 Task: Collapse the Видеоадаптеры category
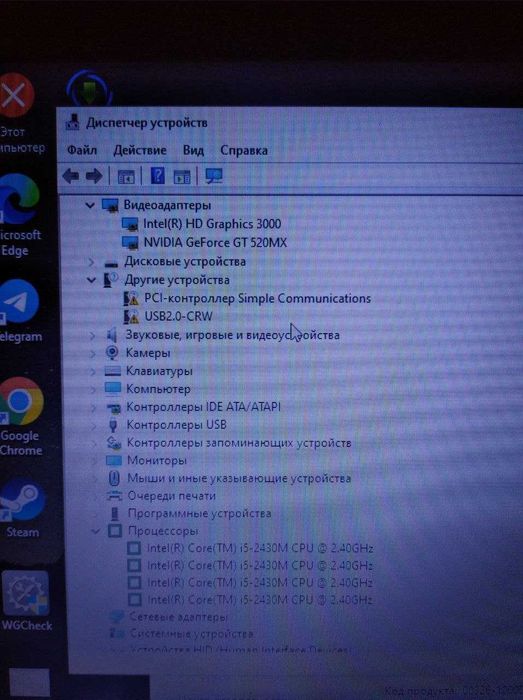click(90, 205)
